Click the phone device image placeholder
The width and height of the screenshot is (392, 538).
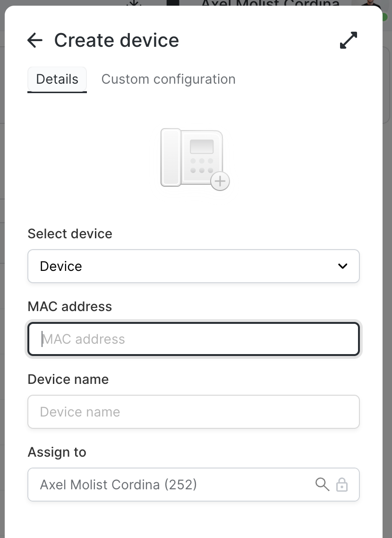(195, 159)
